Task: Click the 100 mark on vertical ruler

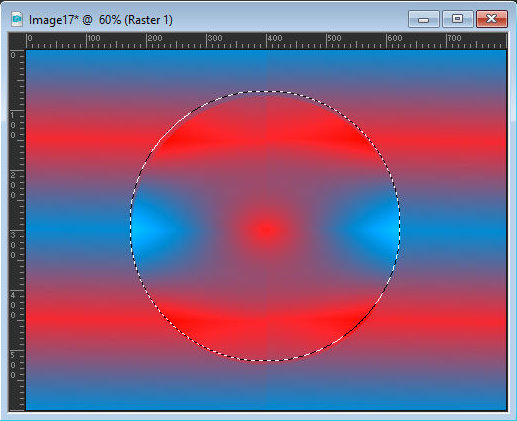Action: tap(13, 125)
